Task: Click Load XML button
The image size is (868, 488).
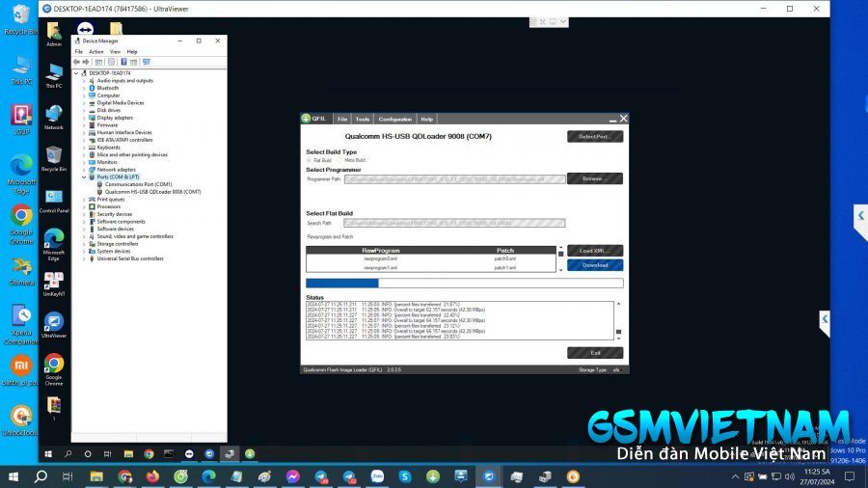Action: 595,251
